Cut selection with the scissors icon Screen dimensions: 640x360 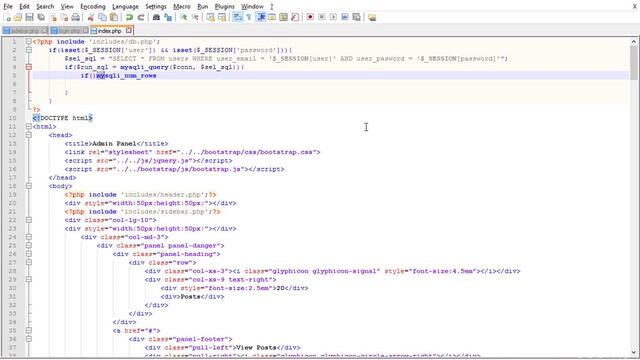(91, 17)
